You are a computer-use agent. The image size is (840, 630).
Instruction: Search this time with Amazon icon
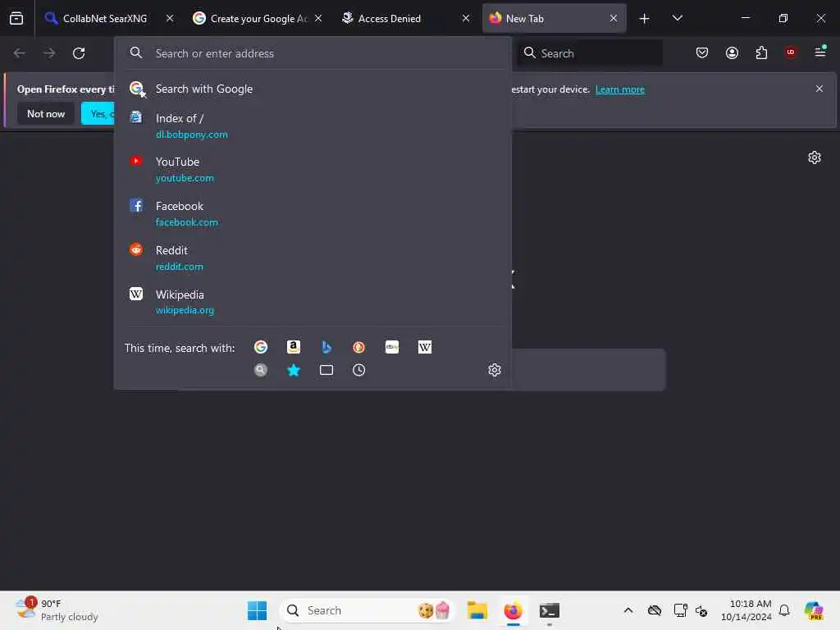tap(294, 347)
